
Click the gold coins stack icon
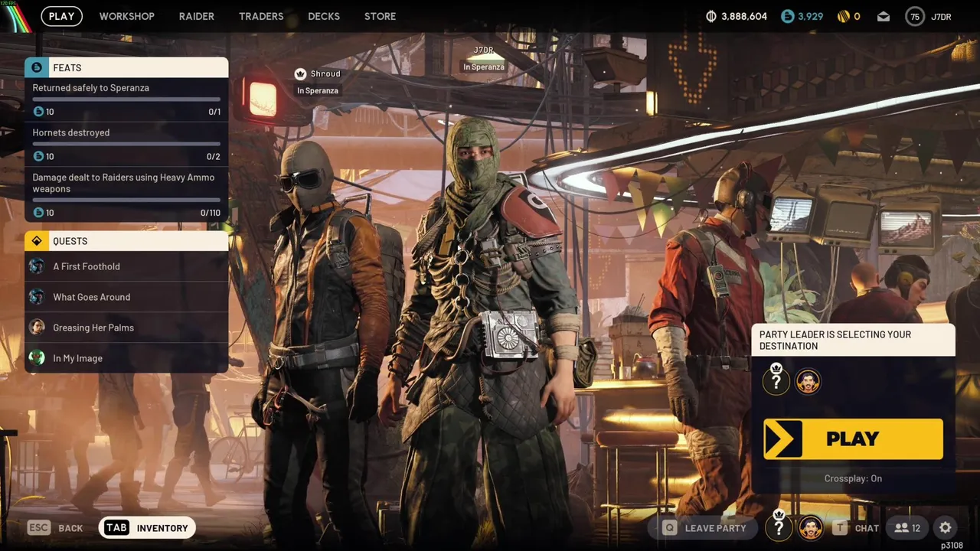[843, 16]
